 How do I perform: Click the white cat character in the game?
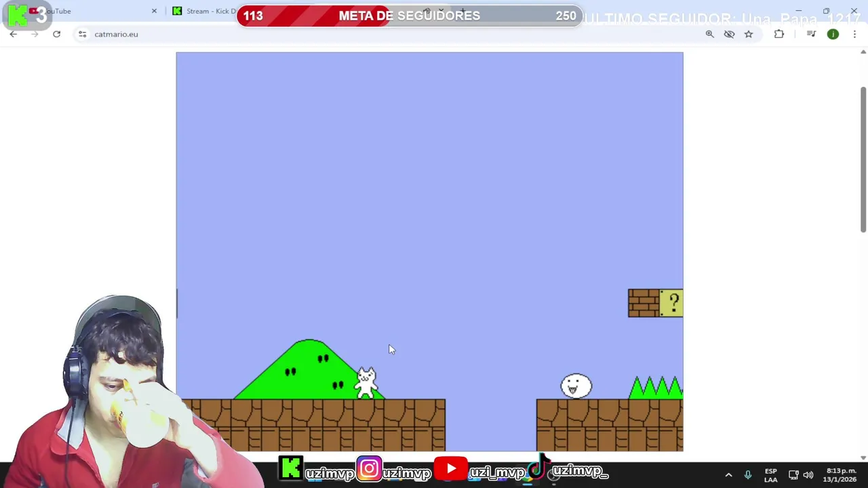click(366, 383)
